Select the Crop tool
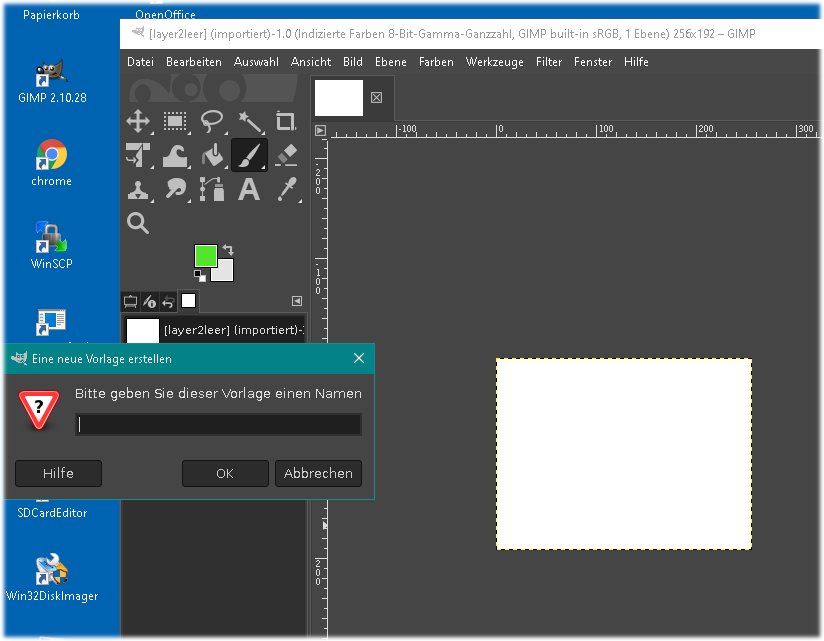Screen dimensions: 824x641 click(x=286, y=122)
